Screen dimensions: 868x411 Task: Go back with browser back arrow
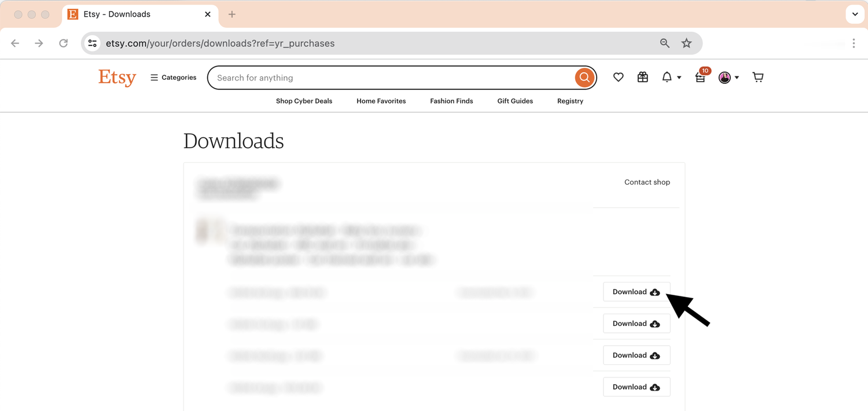pos(15,43)
